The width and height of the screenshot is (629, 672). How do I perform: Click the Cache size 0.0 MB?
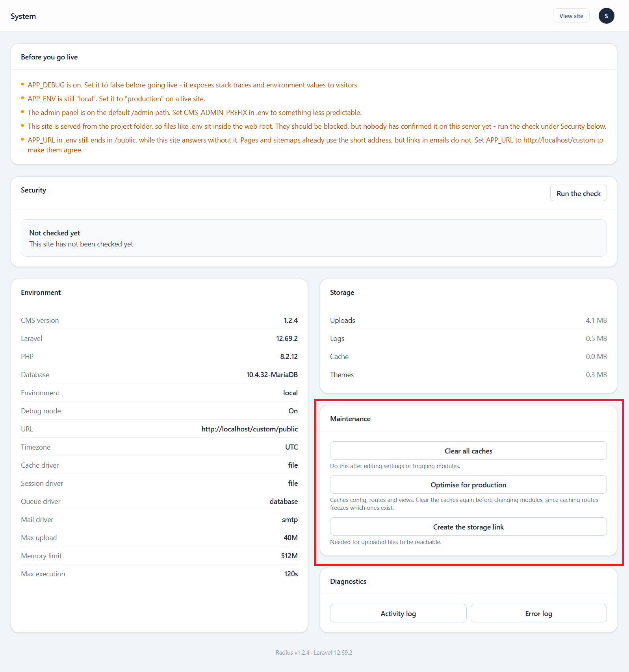pyautogui.click(x=596, y=357)
